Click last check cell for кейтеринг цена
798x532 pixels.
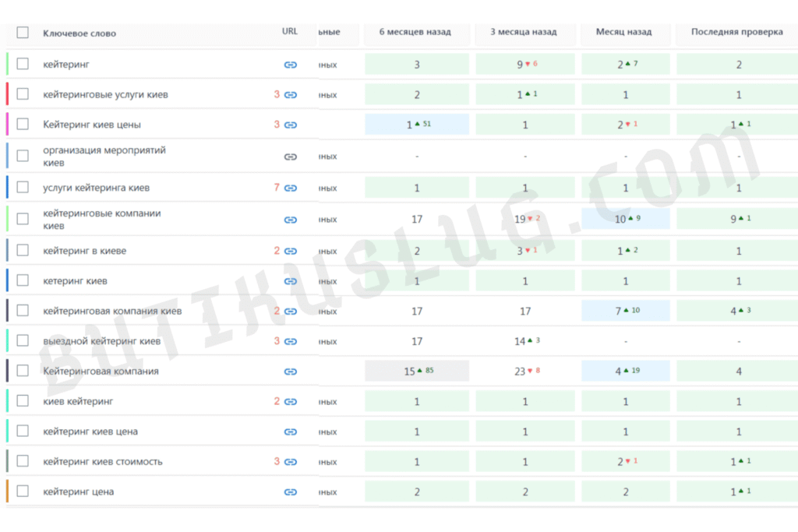pos(737,491)
